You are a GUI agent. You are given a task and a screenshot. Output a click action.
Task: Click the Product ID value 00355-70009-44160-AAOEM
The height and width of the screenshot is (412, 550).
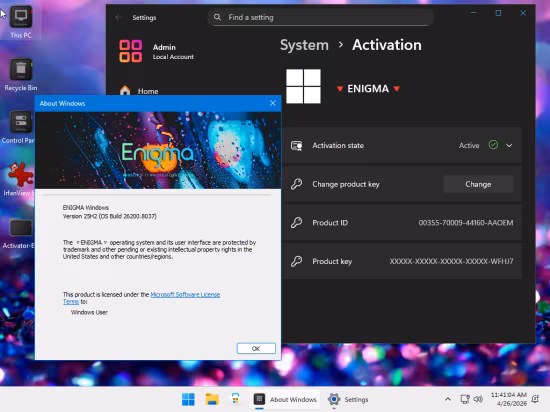click(466, 223)
